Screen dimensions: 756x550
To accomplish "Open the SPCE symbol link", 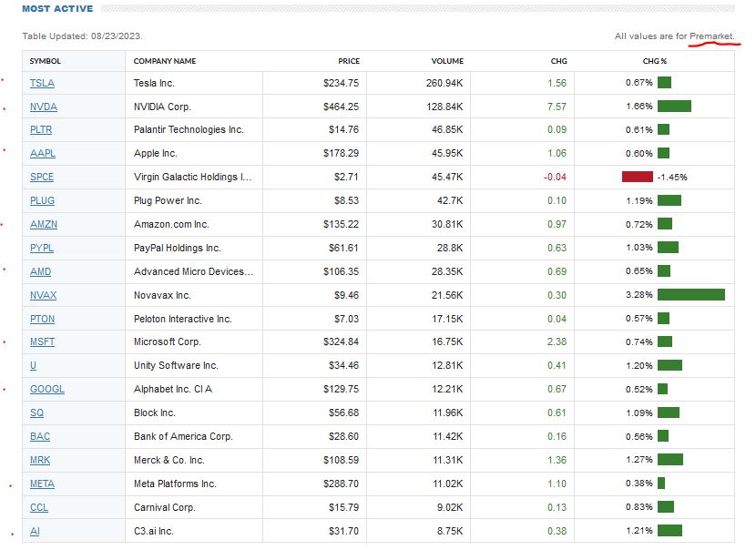I will click(42, 178).
